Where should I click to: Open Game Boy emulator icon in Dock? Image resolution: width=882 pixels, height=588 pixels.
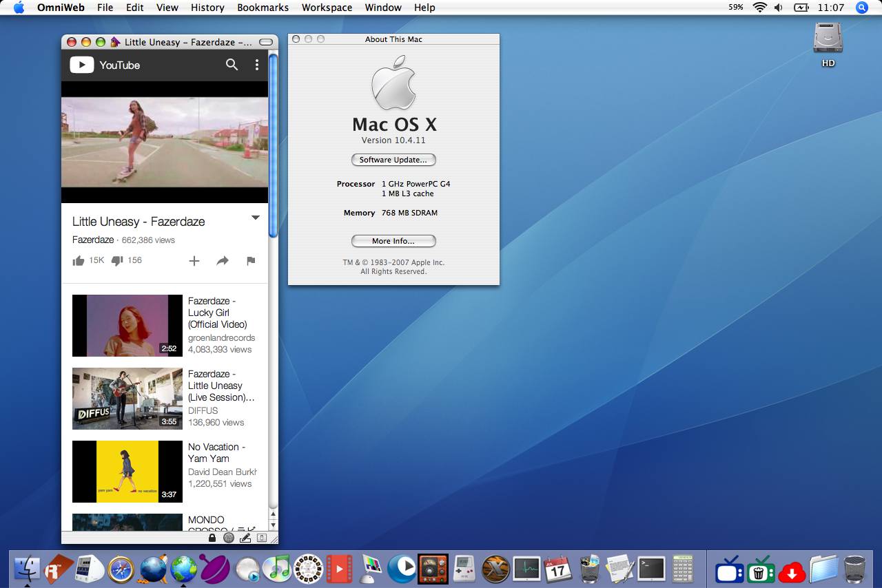tap(464, 569)
